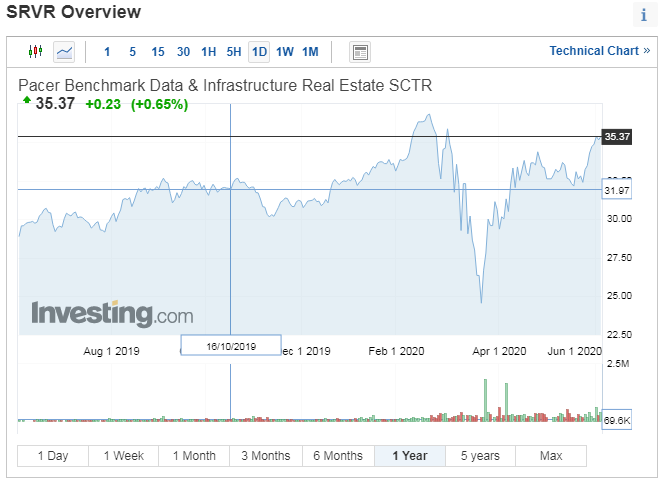View the 5 years range

[x=480, y=456]
